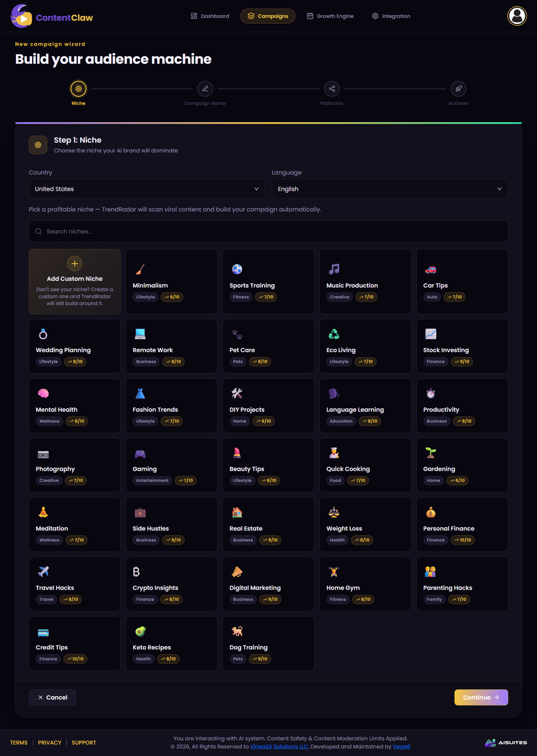This screenshot has height=756, width=537.
Task: Focus the Search niches field
Action: point(268,231)
